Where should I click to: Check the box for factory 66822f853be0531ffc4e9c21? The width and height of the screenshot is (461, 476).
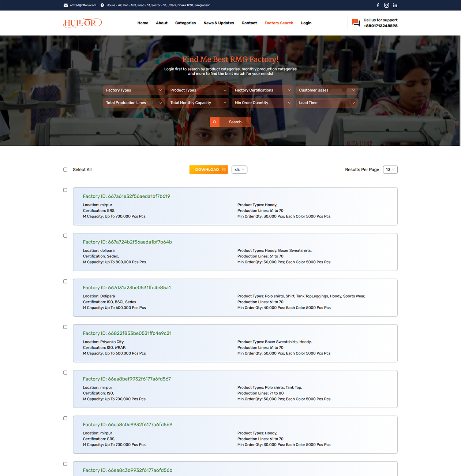tap(65, 327)
